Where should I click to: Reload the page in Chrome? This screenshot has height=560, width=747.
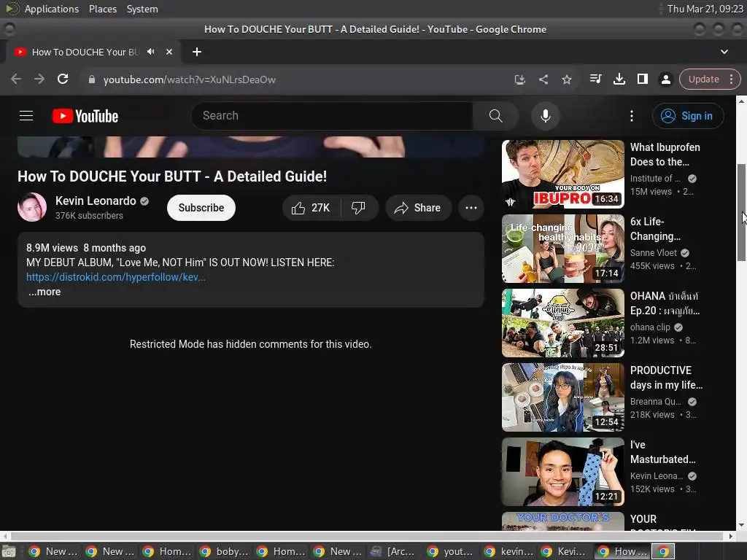[x=63, y=79]
